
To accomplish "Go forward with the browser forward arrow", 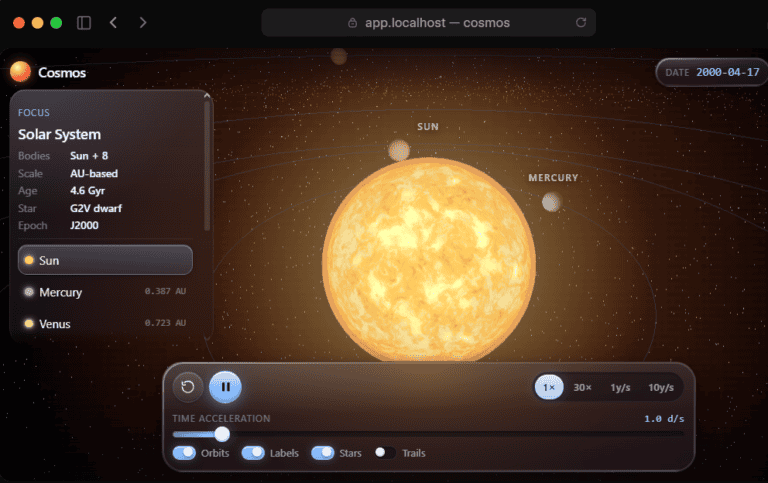I will [x=143, y=23].
